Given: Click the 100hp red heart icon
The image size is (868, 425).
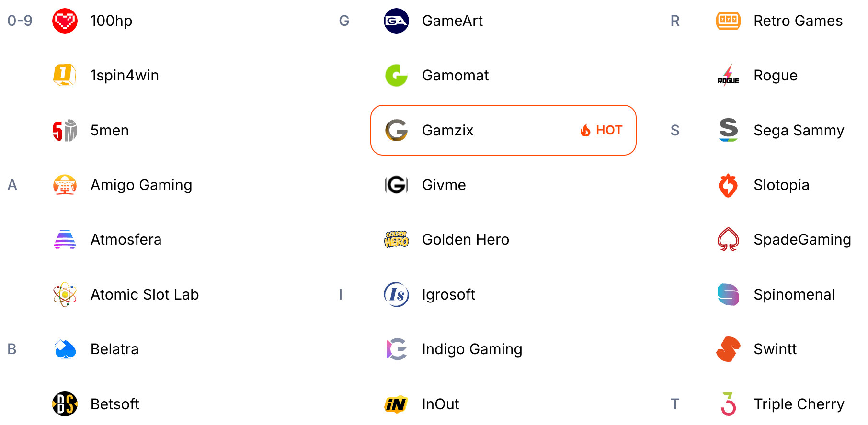Looking at the screenshot, I should (x=65, y=21).
